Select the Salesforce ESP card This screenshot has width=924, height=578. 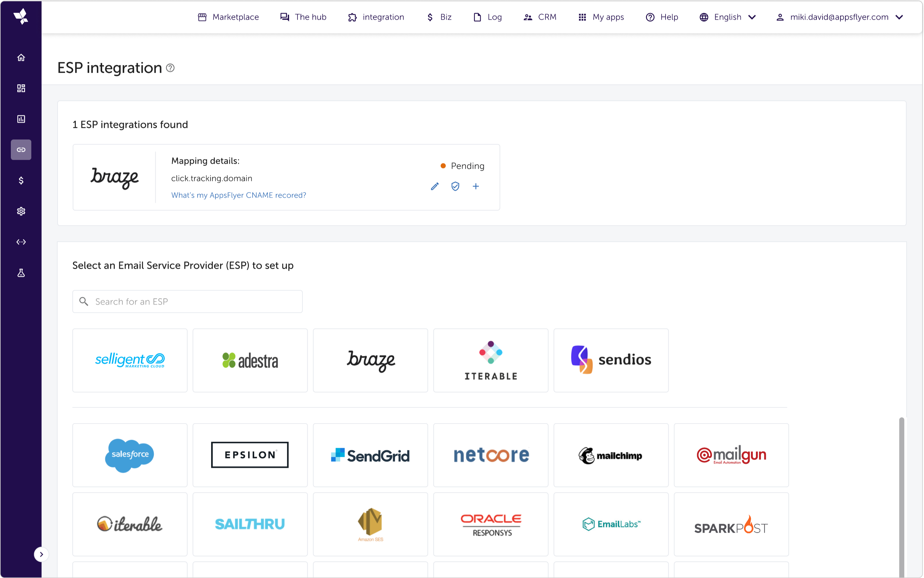point(130,455)
